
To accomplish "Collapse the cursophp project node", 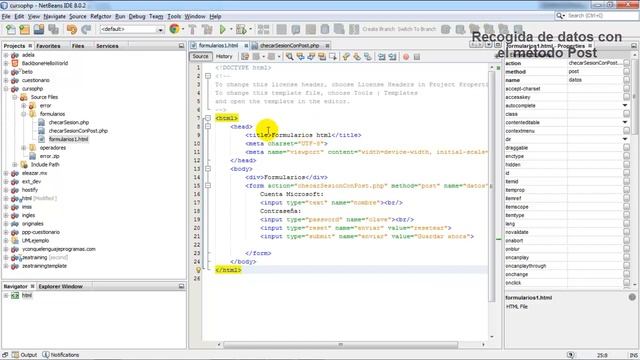I will click(6, 89).
